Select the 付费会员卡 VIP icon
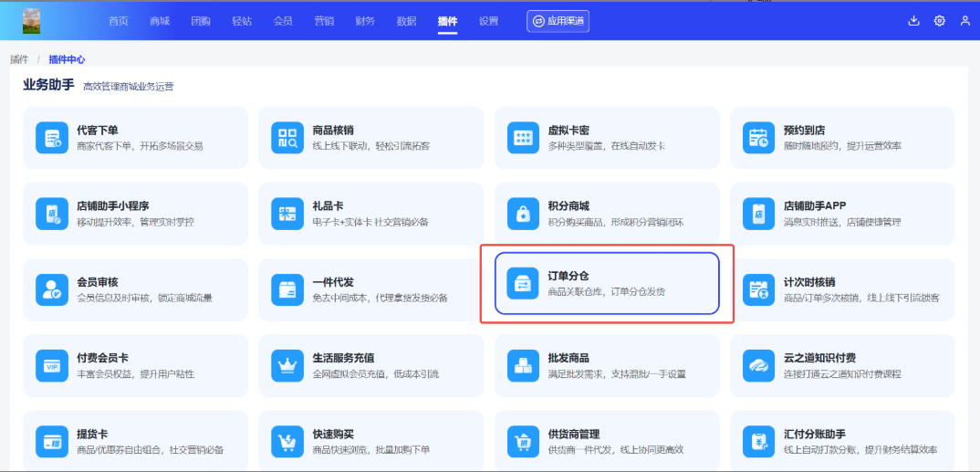This screenshot has height=472, width=980. [x=52, y=365]
